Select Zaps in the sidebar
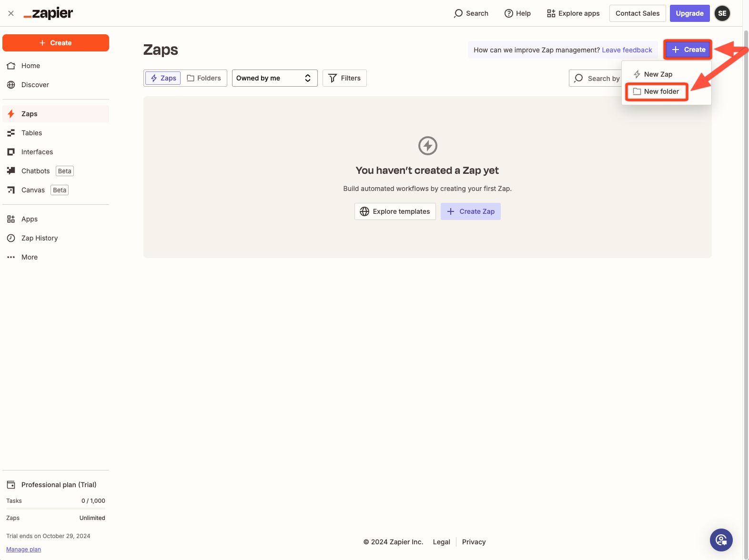Screen dimensions: 749x560 [x=56, y=114]
